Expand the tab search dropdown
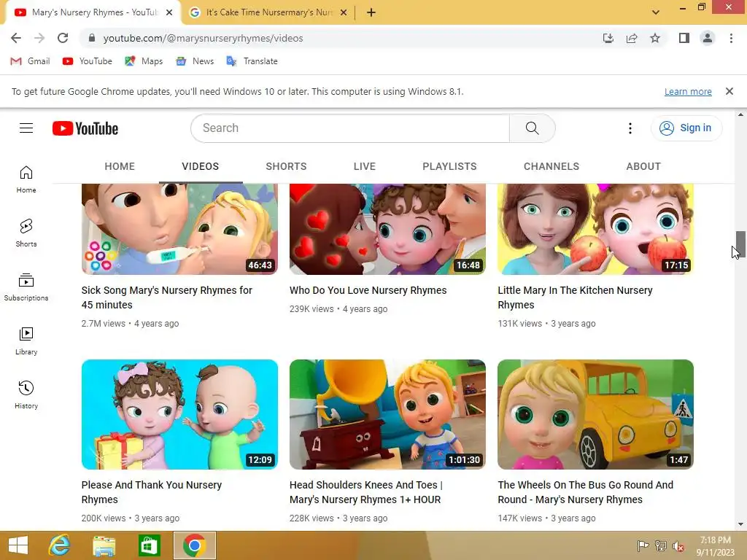 pos(656,12)
